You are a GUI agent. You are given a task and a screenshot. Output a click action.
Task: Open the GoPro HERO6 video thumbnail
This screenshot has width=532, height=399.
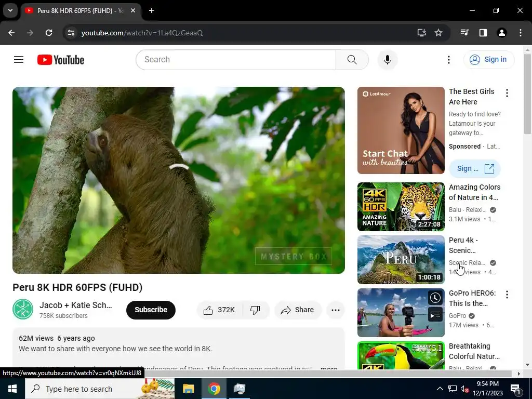401,312
